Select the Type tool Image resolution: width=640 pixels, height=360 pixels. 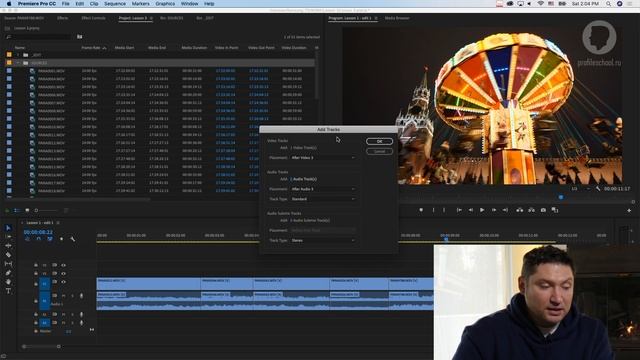pos(8,291)
